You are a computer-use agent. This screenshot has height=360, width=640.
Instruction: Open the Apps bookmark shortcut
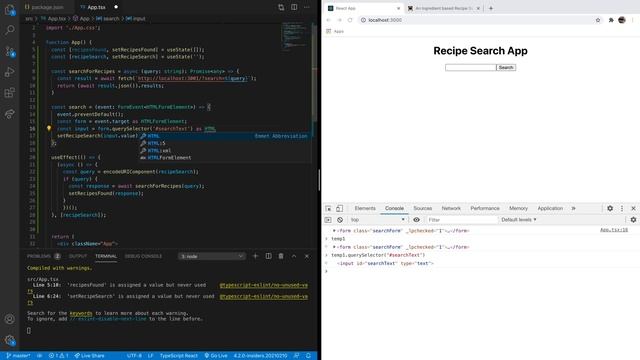click(335, 31)
